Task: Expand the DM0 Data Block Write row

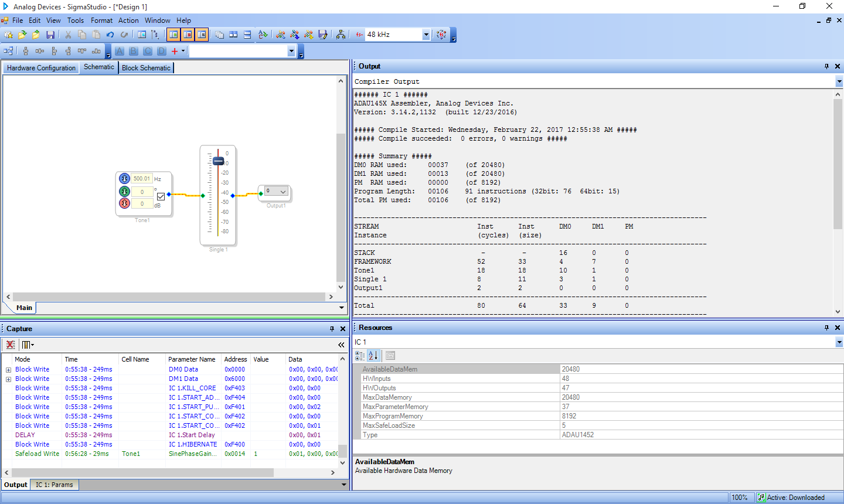Action: click(8, 370)
